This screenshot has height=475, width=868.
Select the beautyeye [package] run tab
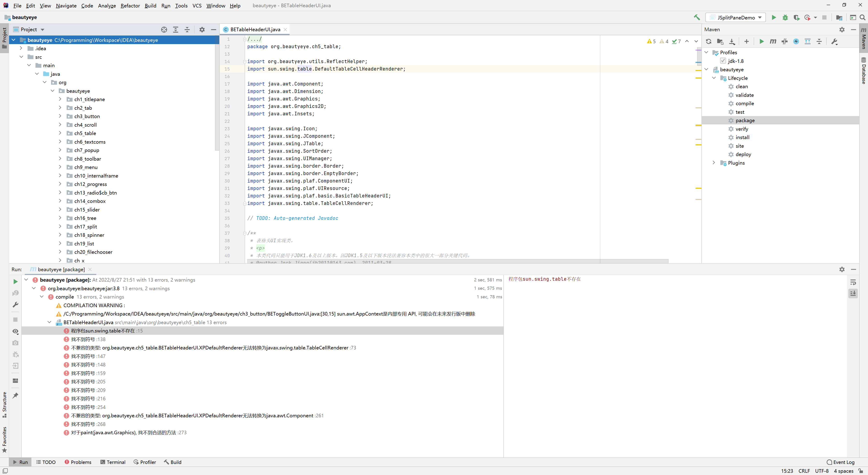point(61,269)
